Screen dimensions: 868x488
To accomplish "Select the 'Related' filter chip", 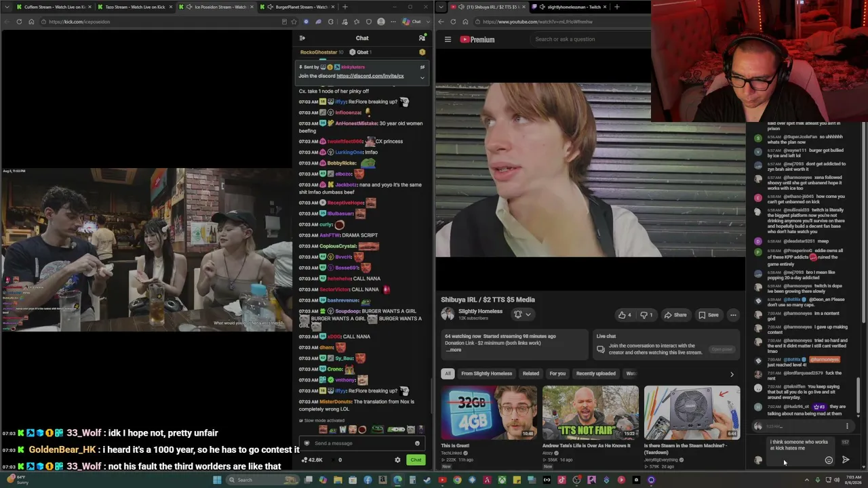I will coord(531,373).
